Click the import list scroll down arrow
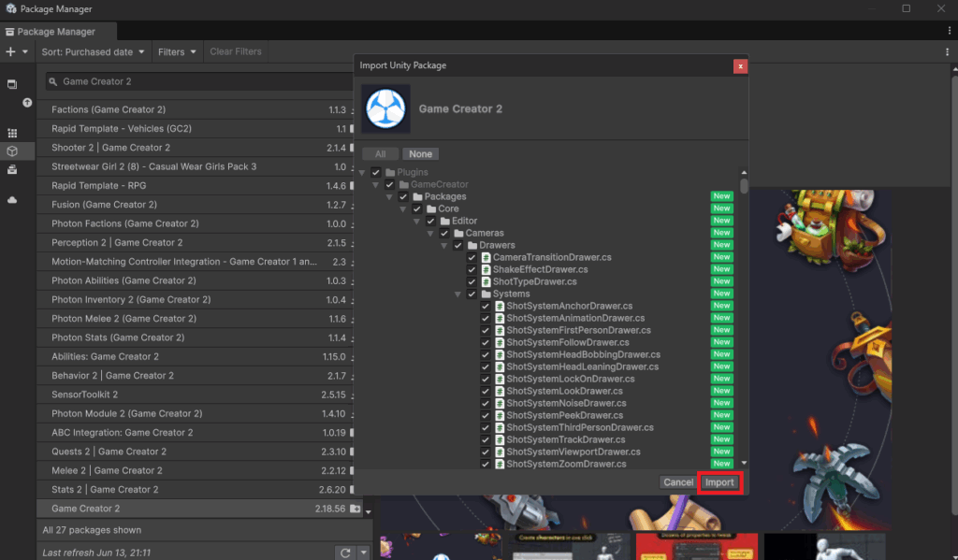The image size is (958, 560). pos(744,464)
